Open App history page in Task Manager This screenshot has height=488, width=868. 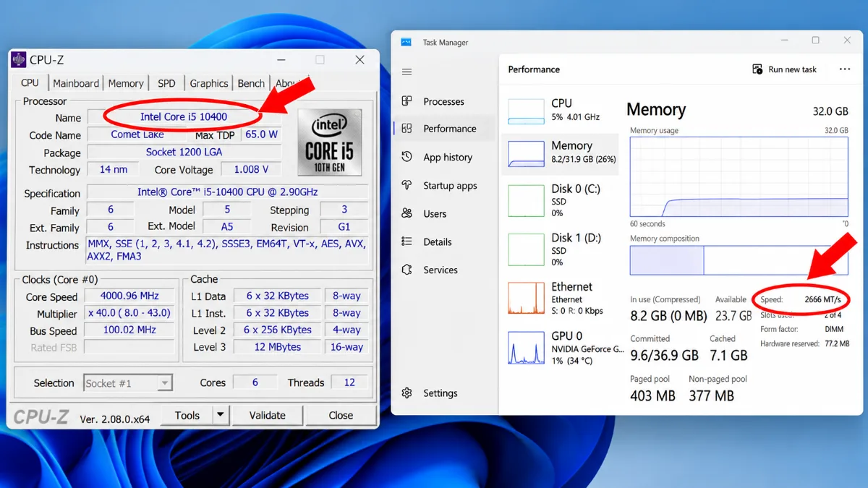point(443,157)
